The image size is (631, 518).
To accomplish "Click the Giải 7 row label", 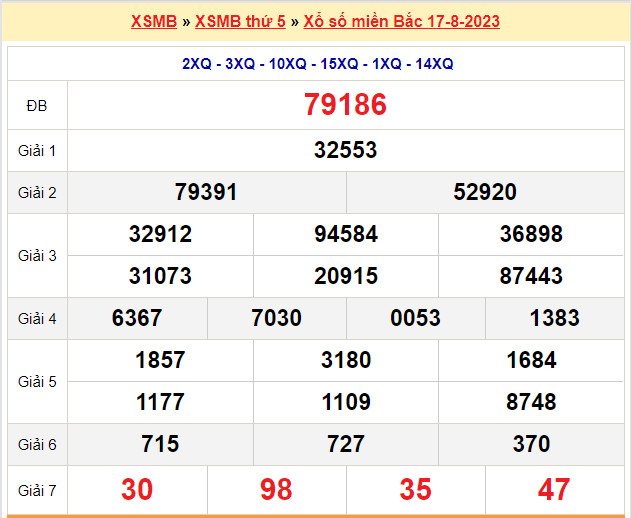I will (x=37, y=489).
